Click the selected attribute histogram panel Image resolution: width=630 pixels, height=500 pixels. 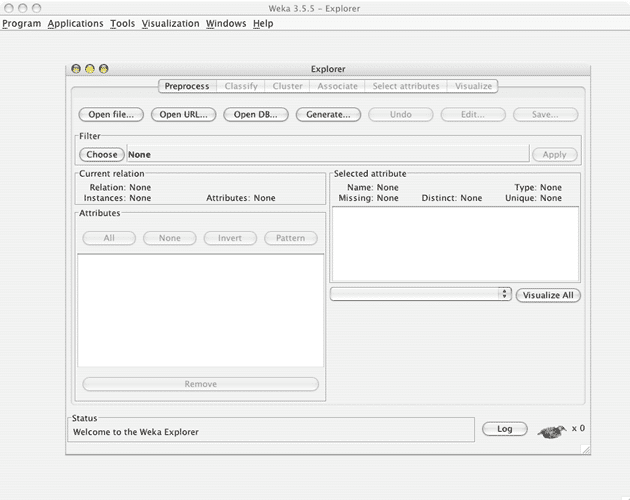(455, 244)
